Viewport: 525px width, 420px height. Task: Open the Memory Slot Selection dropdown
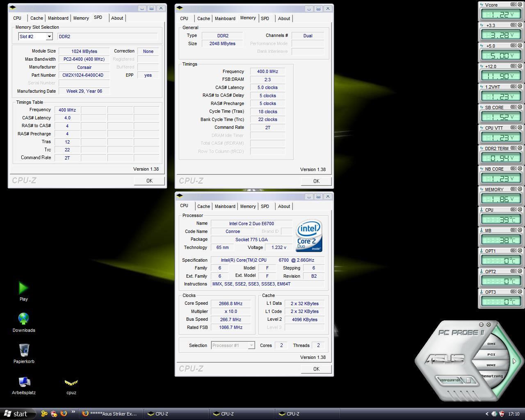click(49, 37)
